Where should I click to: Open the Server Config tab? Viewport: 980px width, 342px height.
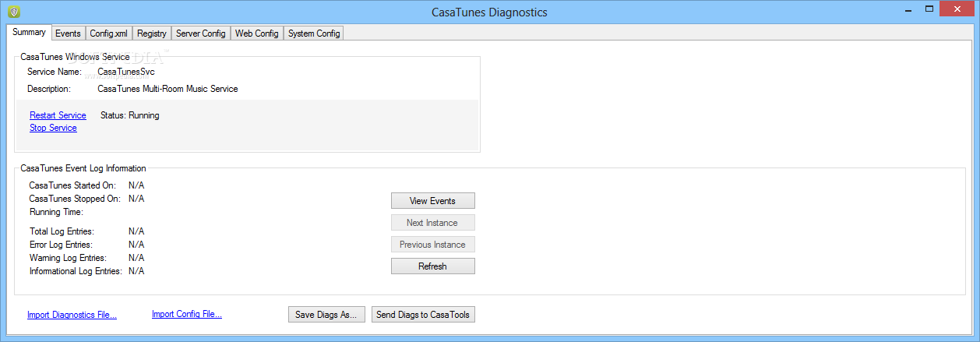[x=201, y=33]
